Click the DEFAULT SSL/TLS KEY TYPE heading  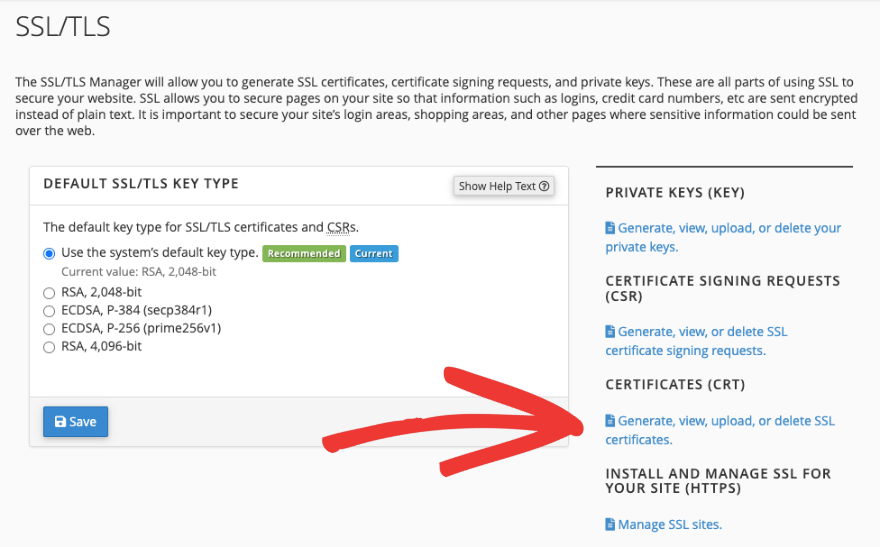(141, 183)
